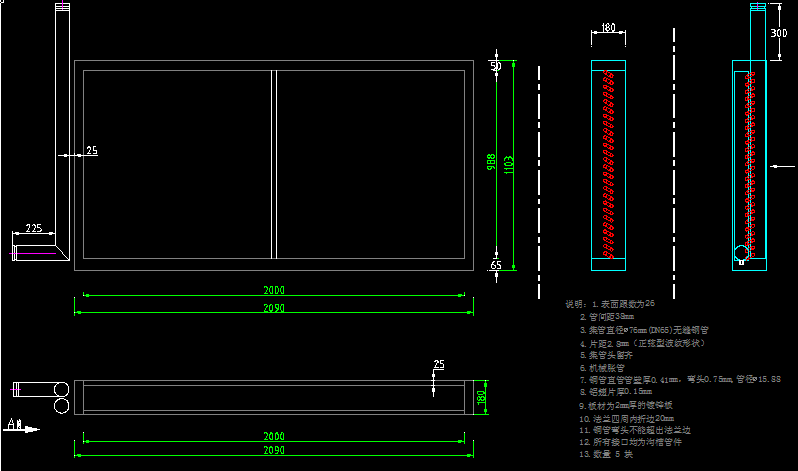Click the 25 dimension in the bottom plan view
This screenshot has height=471, width=798.
pyautogui.click(x=438, y=364)
